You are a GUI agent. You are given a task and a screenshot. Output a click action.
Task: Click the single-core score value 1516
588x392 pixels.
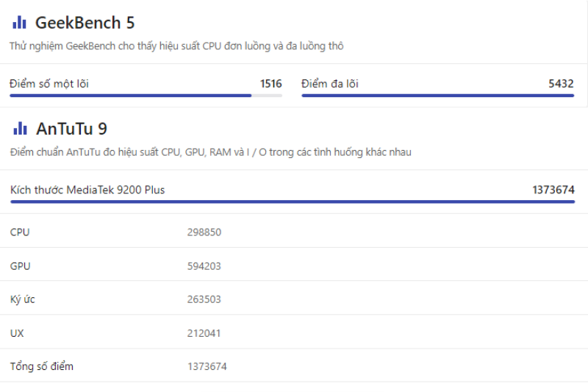click(270, 84)
